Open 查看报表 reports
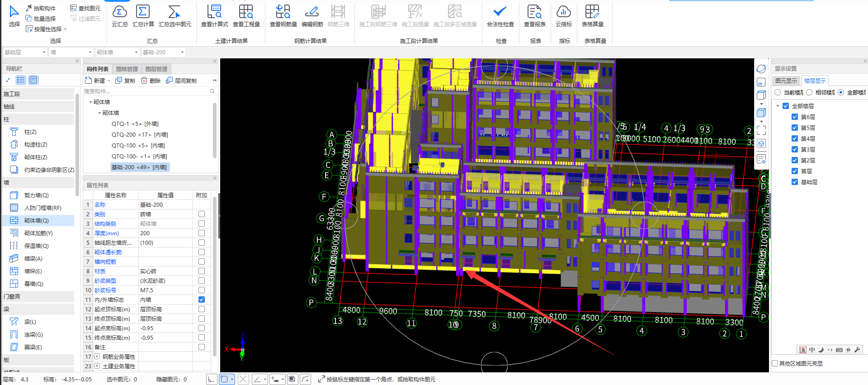The image size is (868, 385). pyautogui.click(x=534, y=16)
